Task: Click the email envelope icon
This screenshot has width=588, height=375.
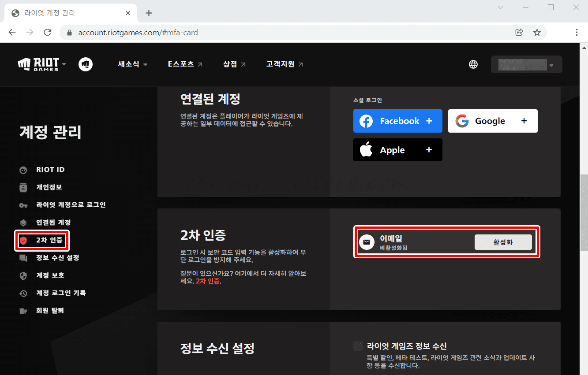Action: click(367, 242)
